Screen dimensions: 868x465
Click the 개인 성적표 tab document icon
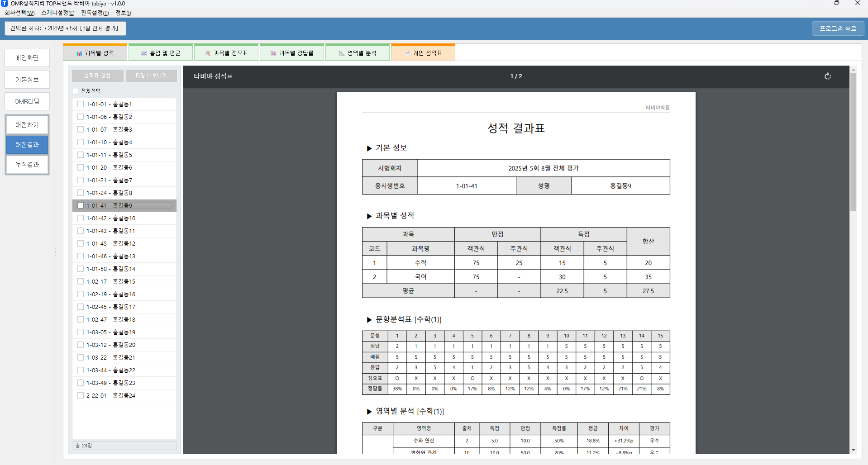[x=407, y=53]
